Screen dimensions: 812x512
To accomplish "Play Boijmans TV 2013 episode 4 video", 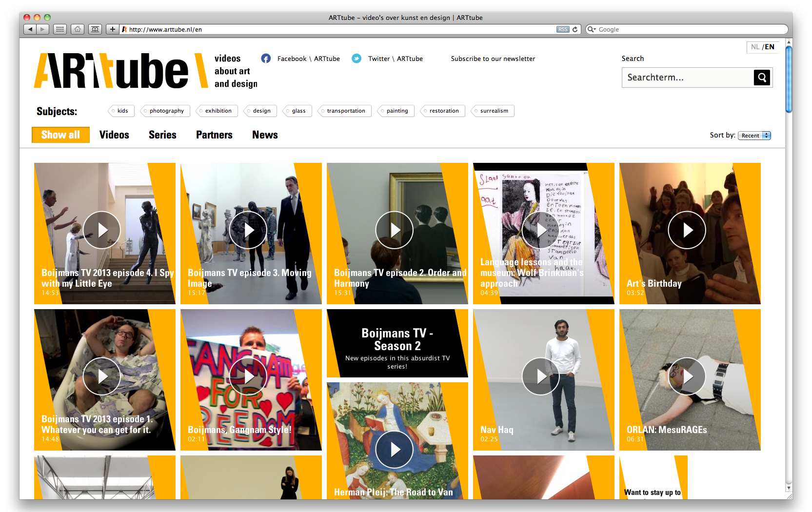I will [102, 230].
